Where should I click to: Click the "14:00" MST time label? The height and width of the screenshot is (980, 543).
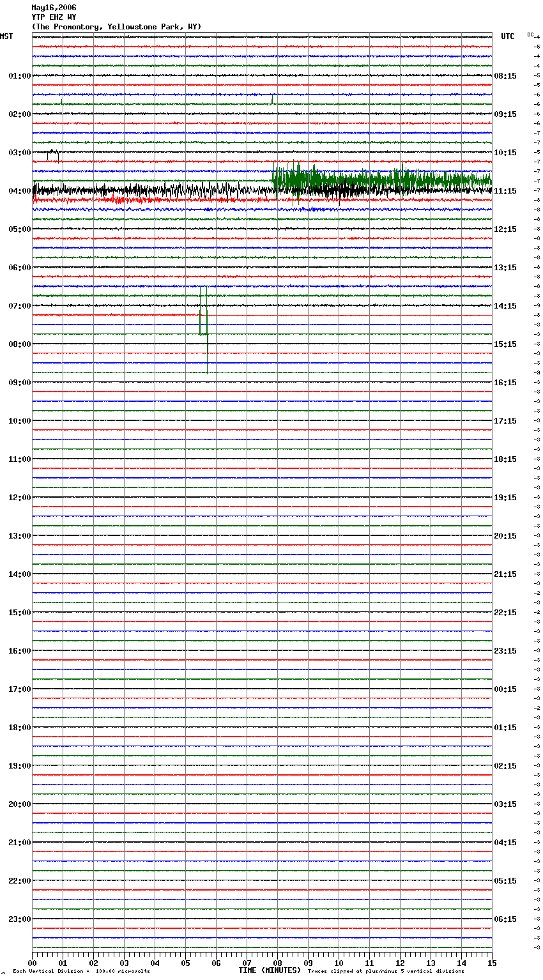coord(20,574)
